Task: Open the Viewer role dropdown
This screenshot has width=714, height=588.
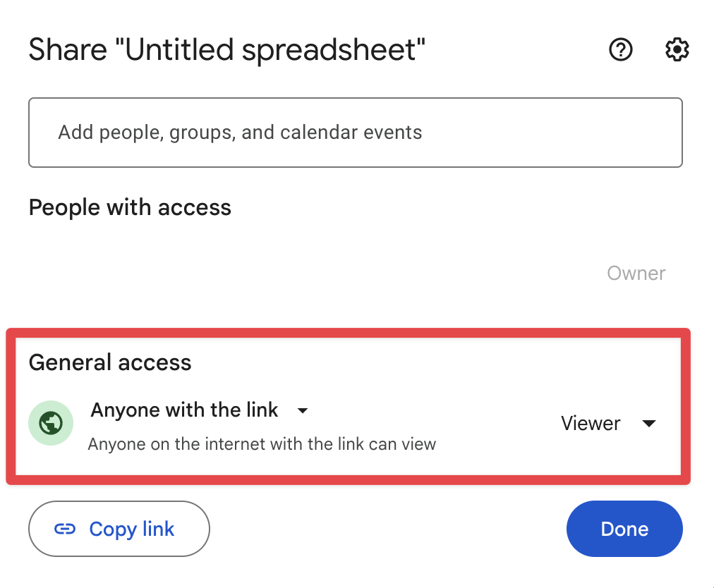Action: click(x=609, y=423)
